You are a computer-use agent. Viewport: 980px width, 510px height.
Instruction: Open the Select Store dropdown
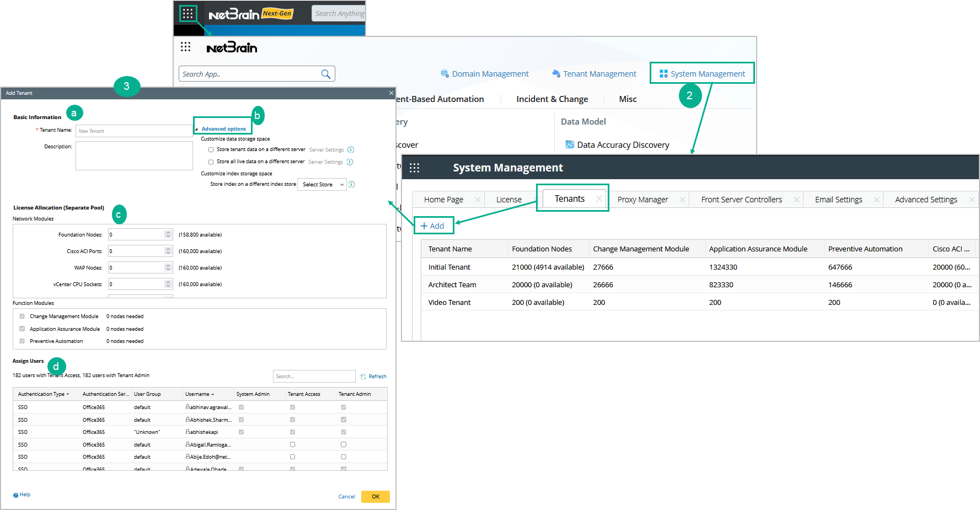click(322, 185)
